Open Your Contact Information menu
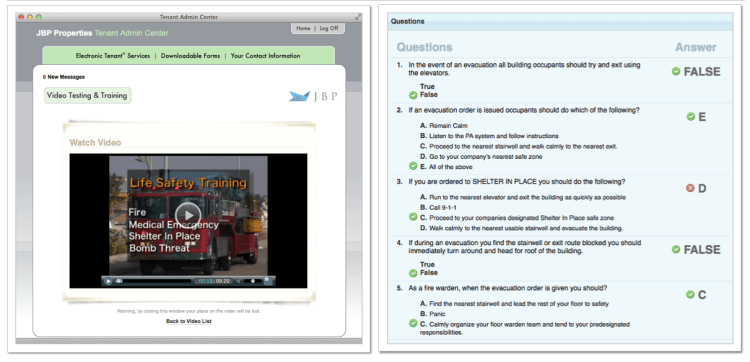The height and width of the screenshot is (362, 750). point(265,55)
